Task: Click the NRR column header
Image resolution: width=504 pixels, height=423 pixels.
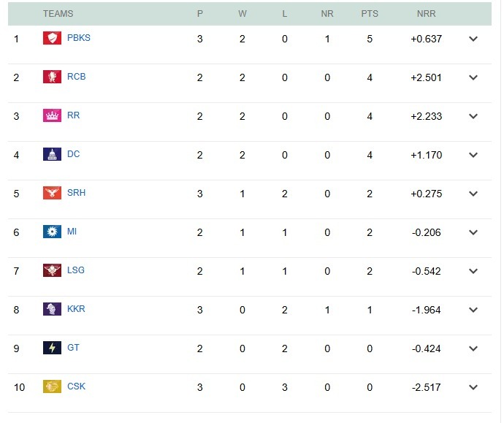Action: 427,14
